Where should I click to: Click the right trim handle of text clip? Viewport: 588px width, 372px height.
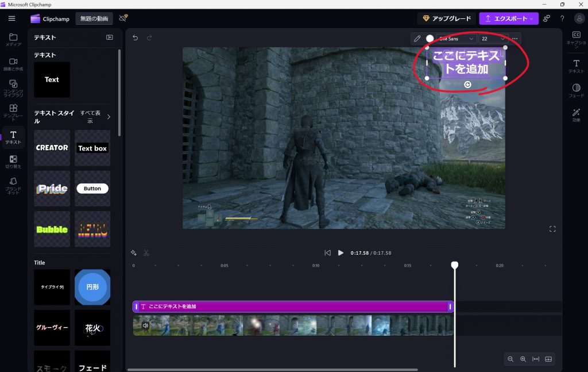coord(450,306)
